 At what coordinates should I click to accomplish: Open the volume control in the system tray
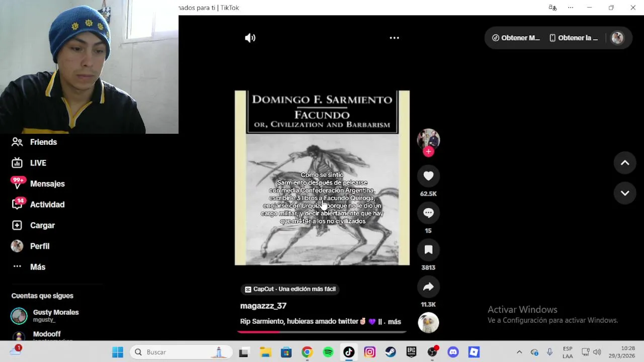pos(597,352)
